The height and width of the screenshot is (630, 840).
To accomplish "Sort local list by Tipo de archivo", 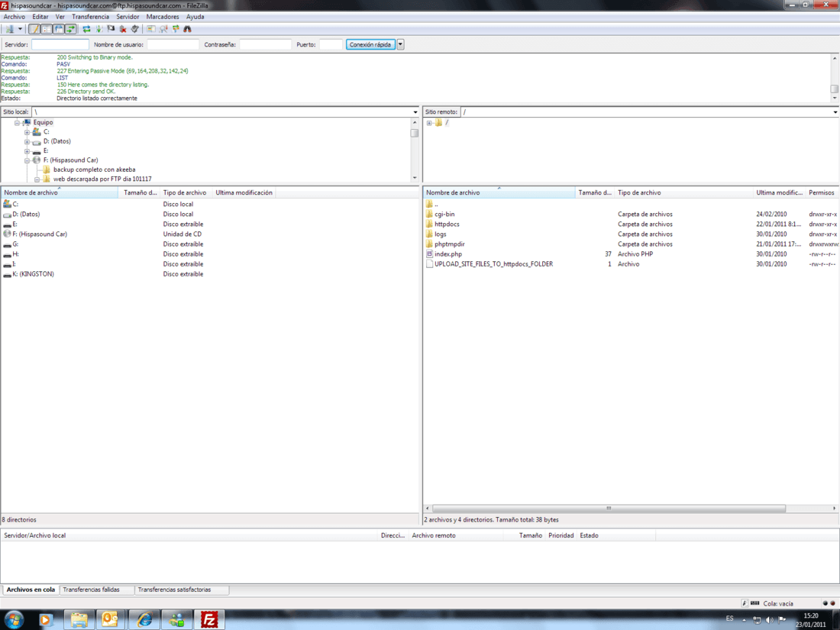I will pyautogui.click(x=186, y=192).
